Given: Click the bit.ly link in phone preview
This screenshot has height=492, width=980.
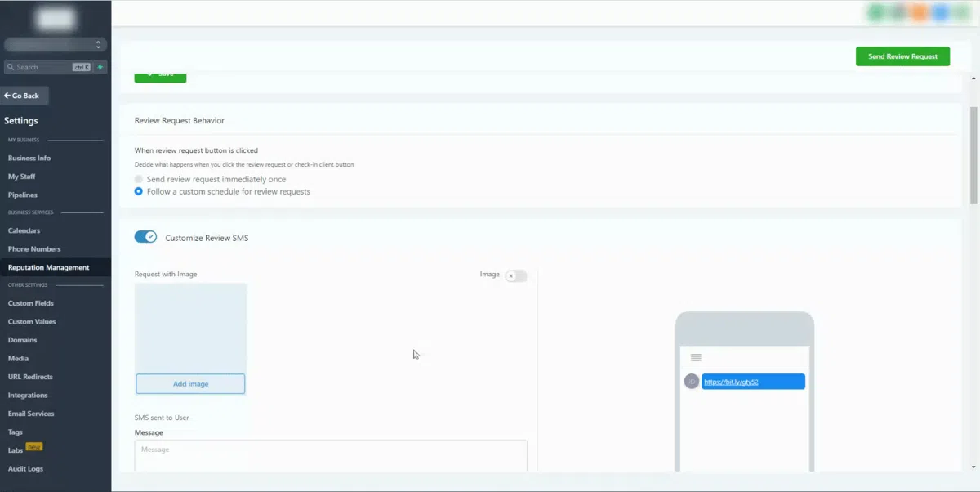Looking at the screenshot, I should (731, 382).
